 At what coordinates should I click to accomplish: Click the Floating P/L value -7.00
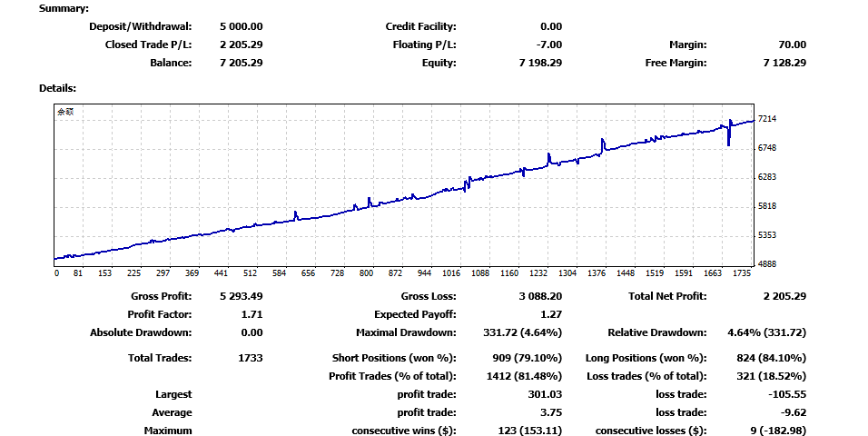click(x=549, y=45)
